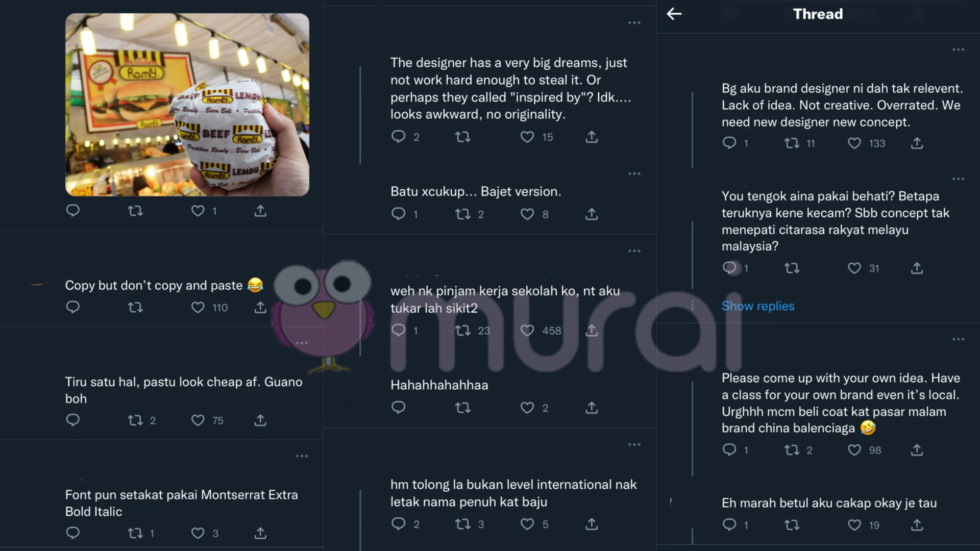
Task: Retweet the 'weh nk pinjam kerja sekolah' tweet
Action: (x=463, y=331)
